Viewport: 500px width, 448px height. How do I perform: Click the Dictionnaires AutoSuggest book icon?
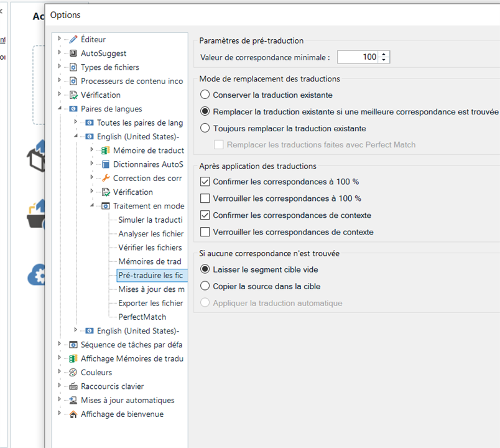pos(106,164)
